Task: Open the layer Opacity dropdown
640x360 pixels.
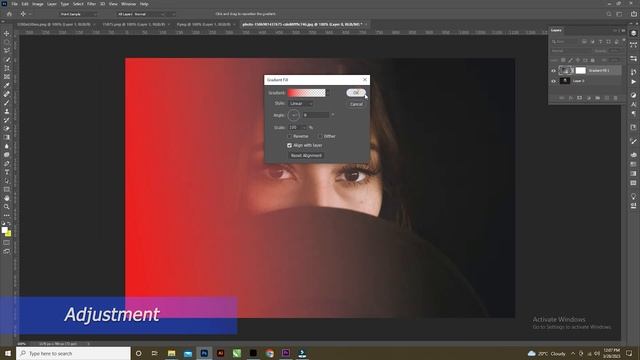Action: (615, 51)
